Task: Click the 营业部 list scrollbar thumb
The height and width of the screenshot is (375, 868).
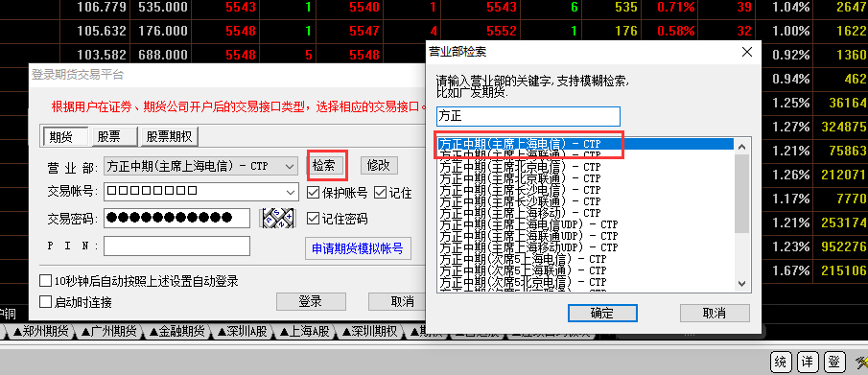Action: click(742, 193)
